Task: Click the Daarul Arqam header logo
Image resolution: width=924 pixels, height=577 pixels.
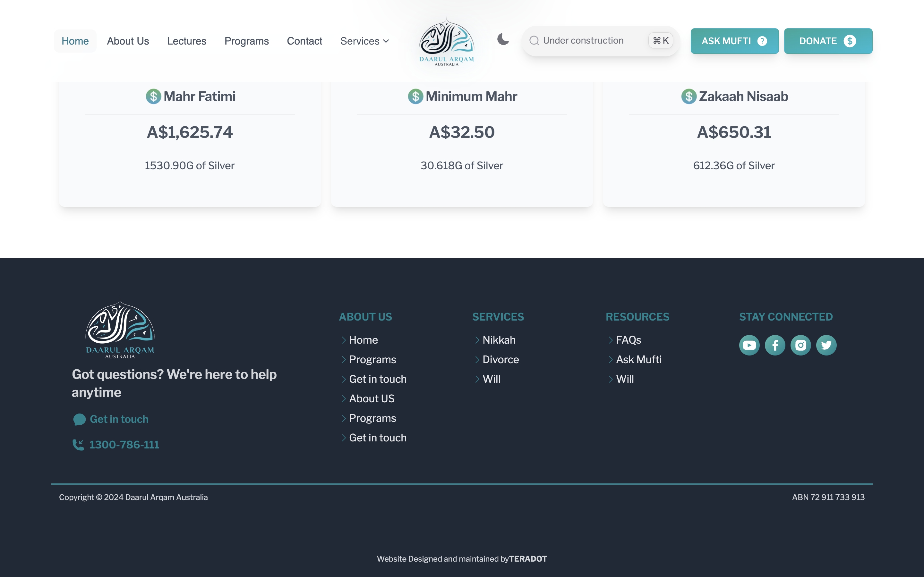Action: 446,42
